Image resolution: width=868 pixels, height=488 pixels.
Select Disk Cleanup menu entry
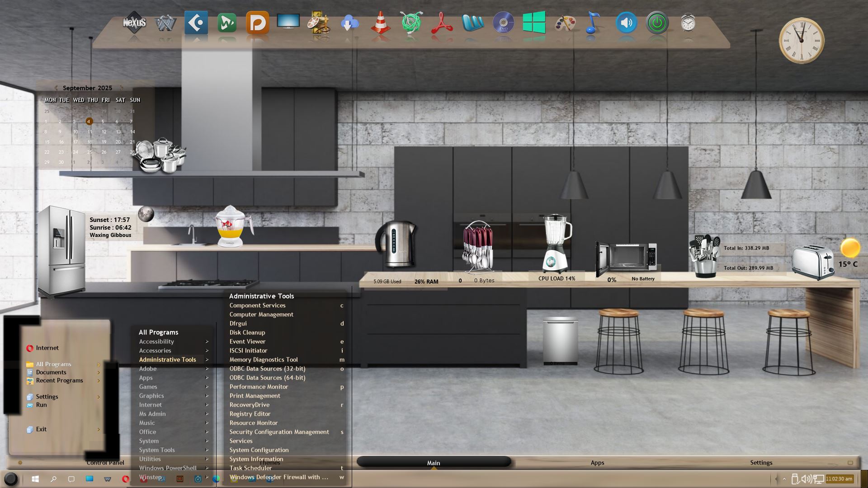pos(247,333)
